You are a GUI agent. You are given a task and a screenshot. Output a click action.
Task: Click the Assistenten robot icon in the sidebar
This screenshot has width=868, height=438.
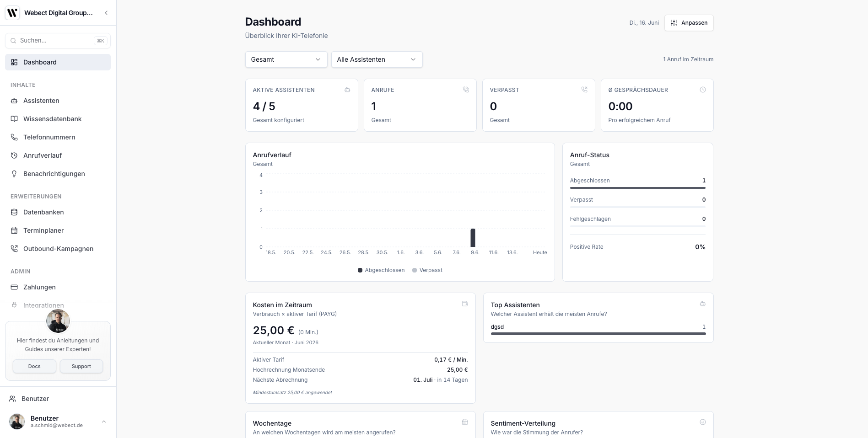click(14, 101)
